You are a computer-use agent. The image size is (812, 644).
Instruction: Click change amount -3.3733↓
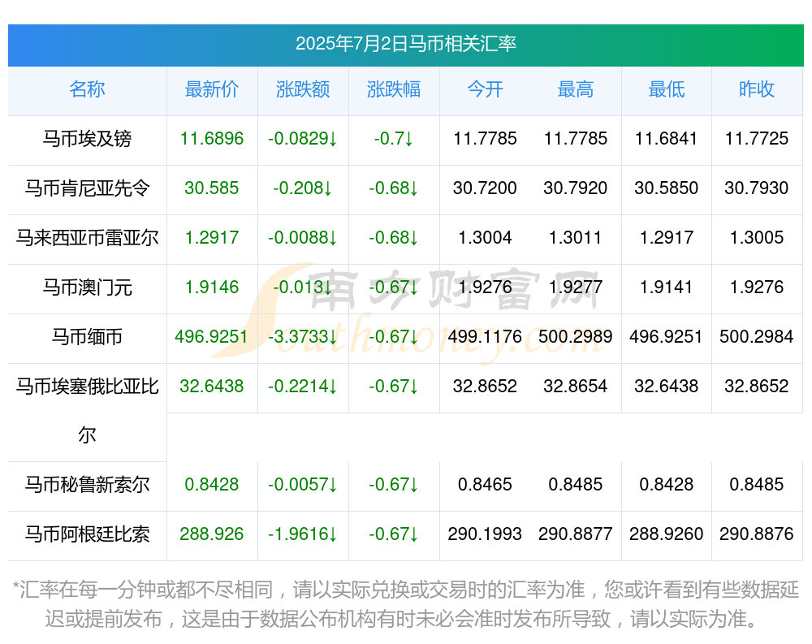pos(303,337)
